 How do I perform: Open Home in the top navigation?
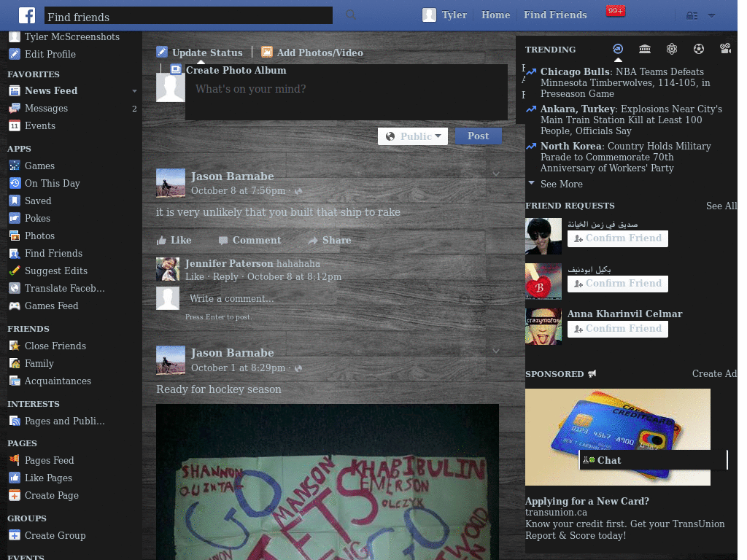[x=495, y=15]
